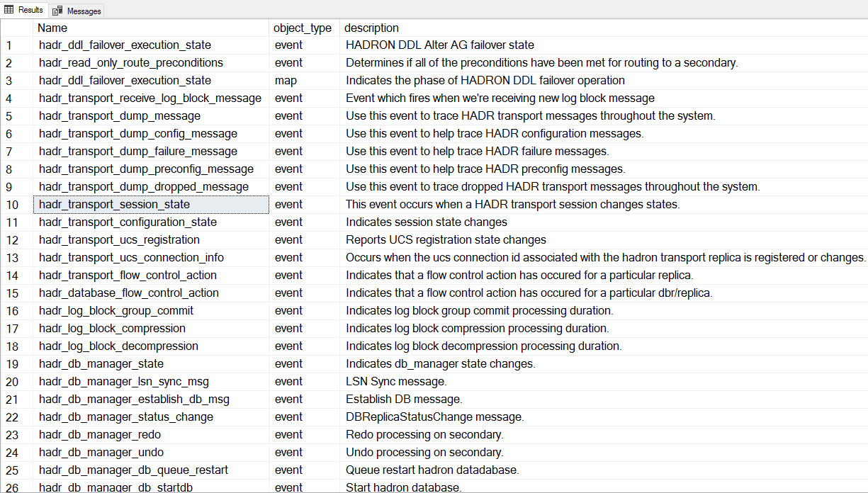Select the hadr_db_manager_redo cell
Screen dimensions: 868x493
point(100,435)
